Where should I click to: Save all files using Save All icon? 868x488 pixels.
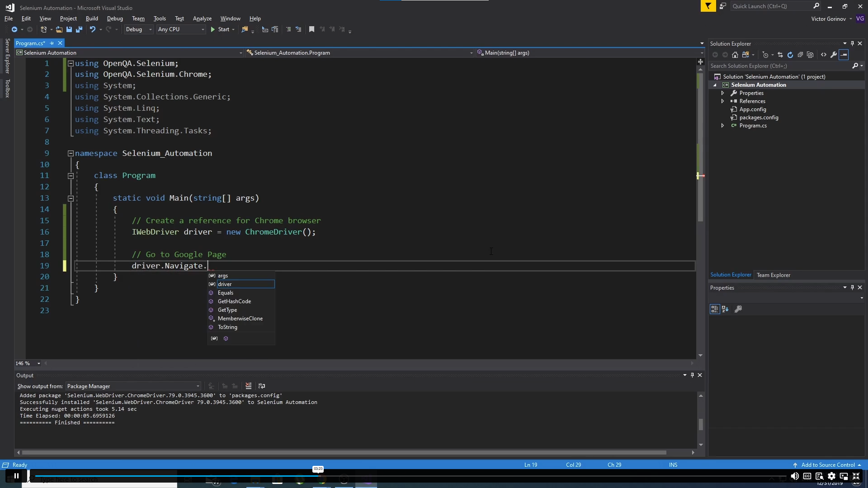79,29
